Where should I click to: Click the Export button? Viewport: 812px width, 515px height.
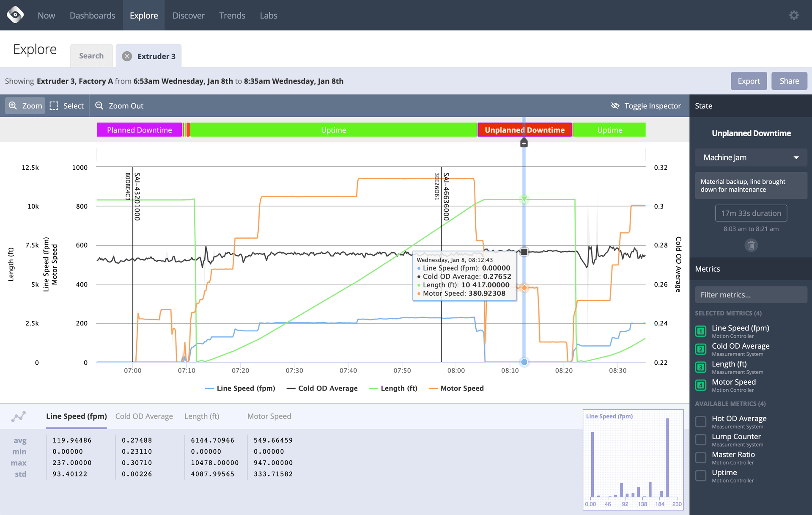coord(749,81)
